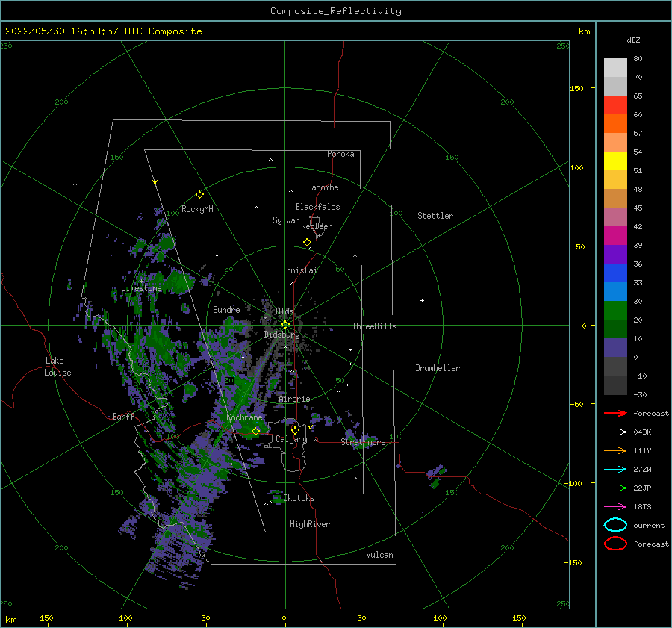
Task: Click the Vulcan label
Action: (379, 555)
